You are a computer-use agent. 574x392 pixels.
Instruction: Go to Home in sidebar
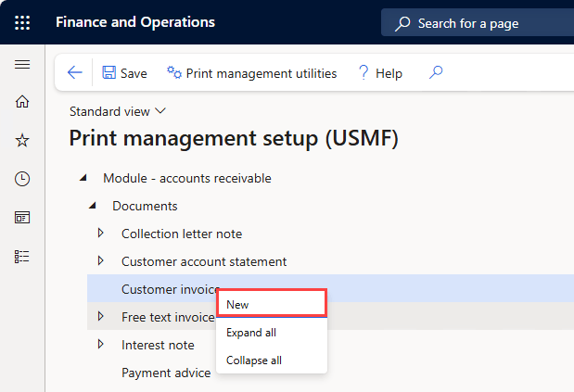(22, 102)
